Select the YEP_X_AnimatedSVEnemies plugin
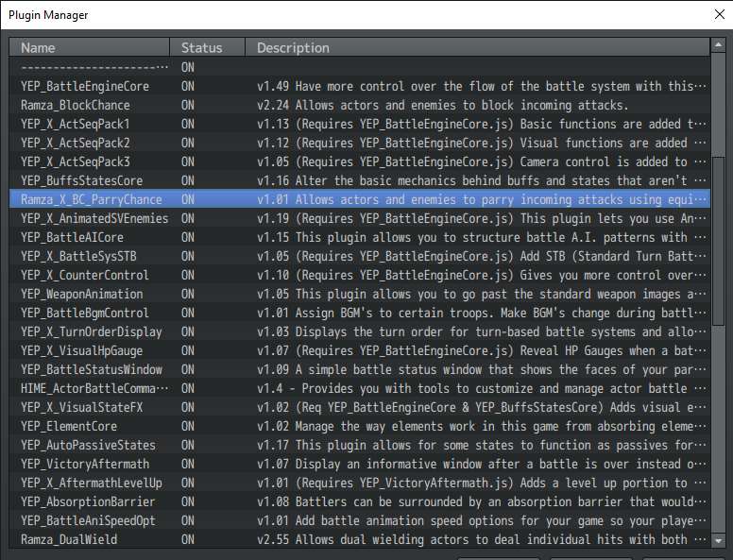 click(x=360, y=218)
